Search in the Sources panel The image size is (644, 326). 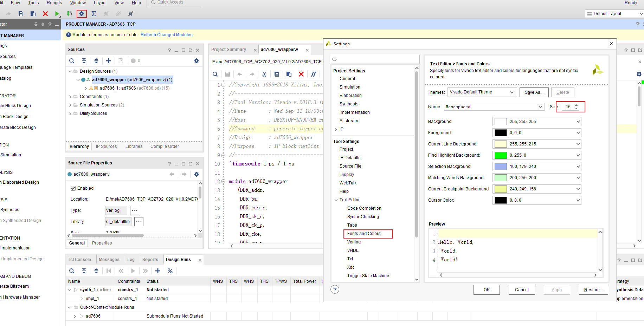(72, 61)
